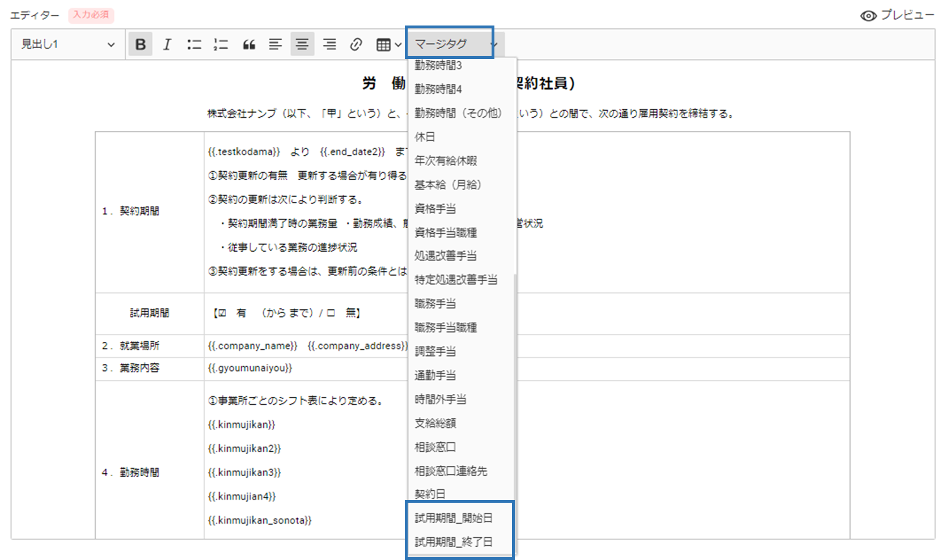
Task: Align text to the right
Action: click(x=329, y=44)
